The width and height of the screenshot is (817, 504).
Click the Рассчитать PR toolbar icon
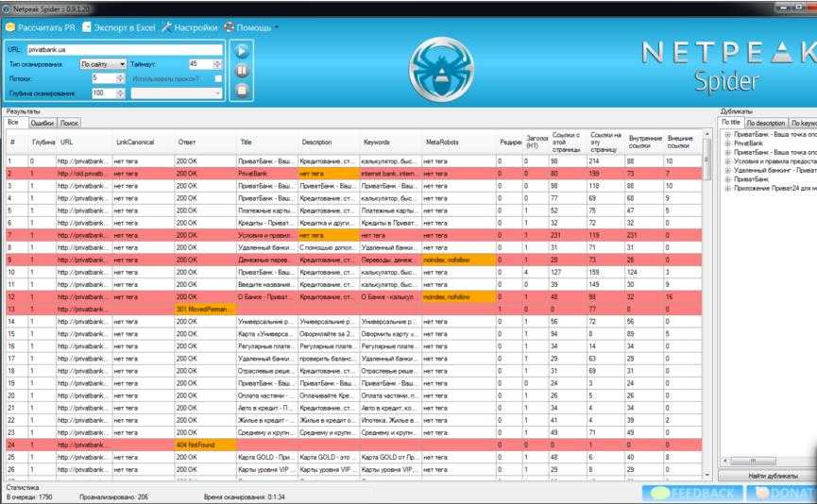[x=10, y=27]
